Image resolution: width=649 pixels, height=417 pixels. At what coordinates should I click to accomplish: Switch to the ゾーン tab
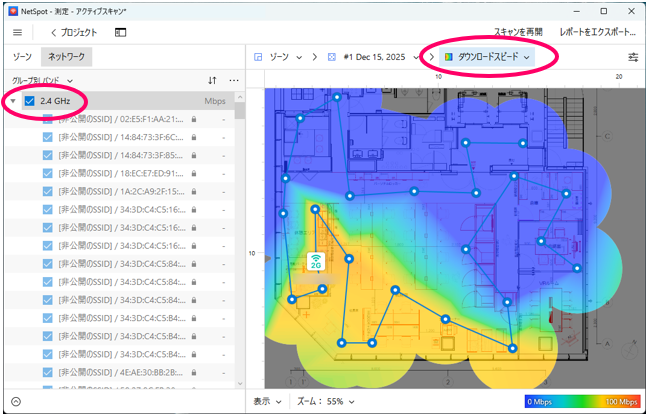(20, 57)
